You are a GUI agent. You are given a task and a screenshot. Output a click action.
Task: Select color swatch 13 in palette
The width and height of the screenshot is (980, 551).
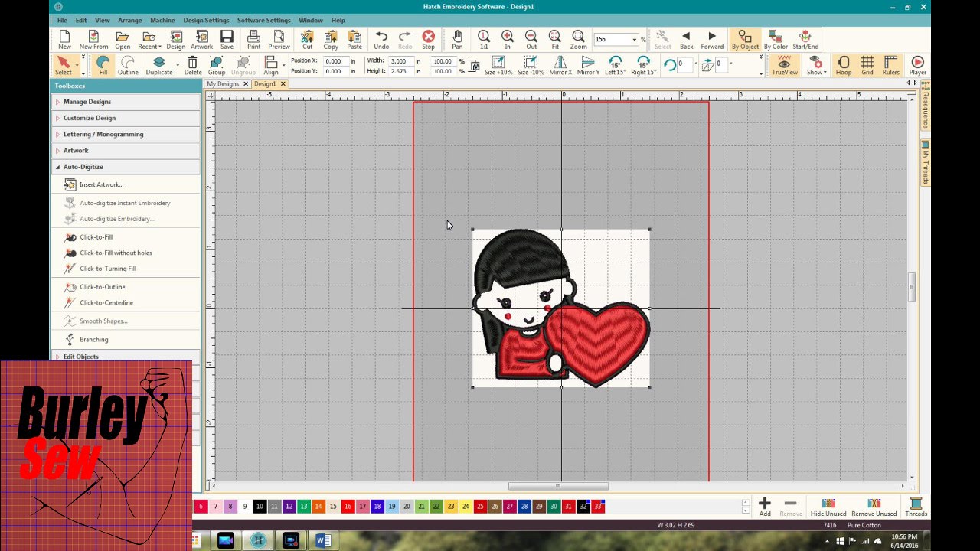[x=303, y=507]
